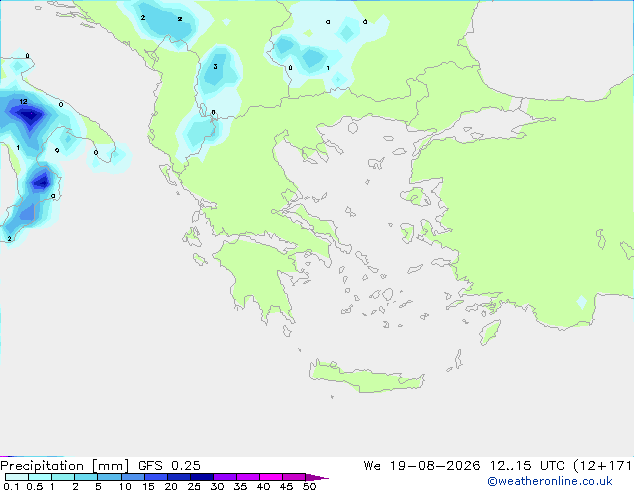Click the '0.1' legend scale label
Image resolution: width=634 pixels, height=490 pixels.
(11, 486)
